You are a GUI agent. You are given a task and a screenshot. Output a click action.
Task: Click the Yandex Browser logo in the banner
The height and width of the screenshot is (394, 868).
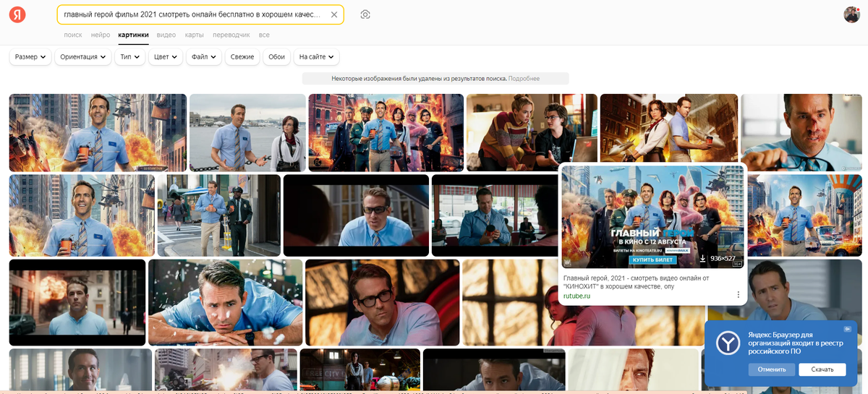[728, 343]
